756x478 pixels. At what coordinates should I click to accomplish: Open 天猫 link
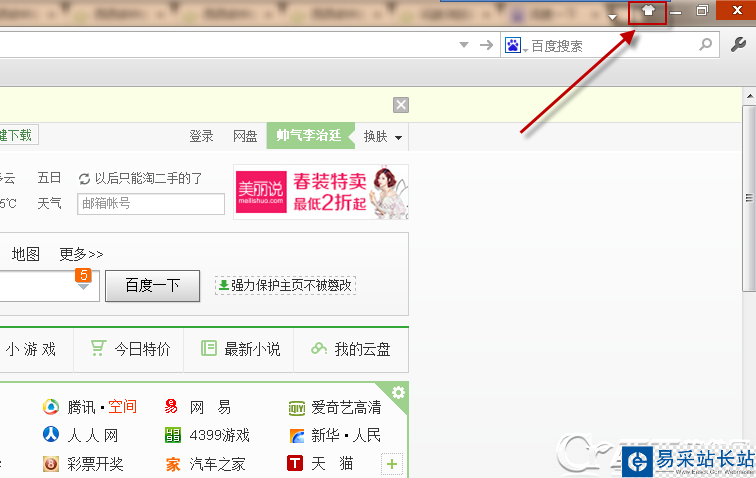coord(332,464)
